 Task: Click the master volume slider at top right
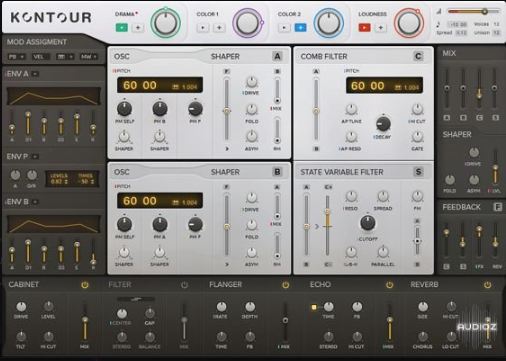click(474, 12)
